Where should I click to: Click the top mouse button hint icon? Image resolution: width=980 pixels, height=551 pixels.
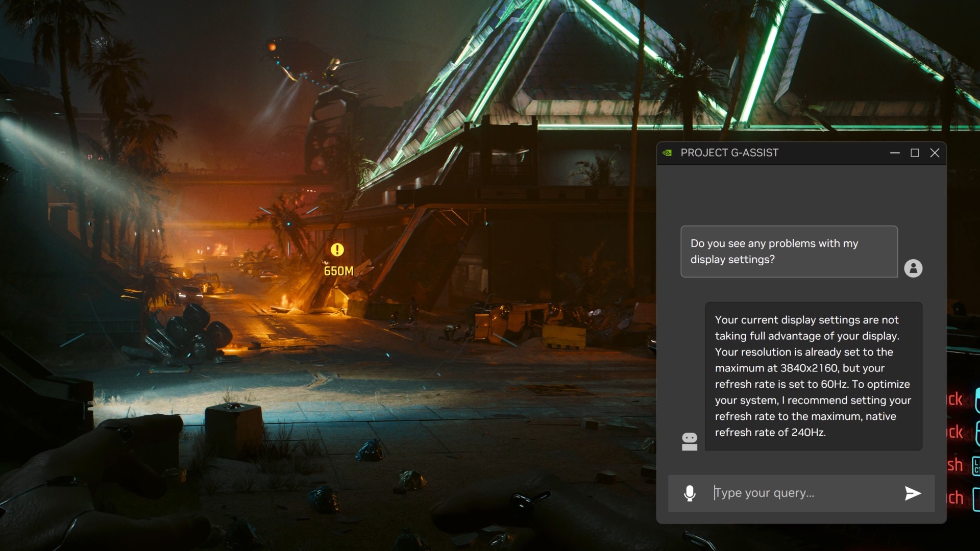(x=977, y=399)
